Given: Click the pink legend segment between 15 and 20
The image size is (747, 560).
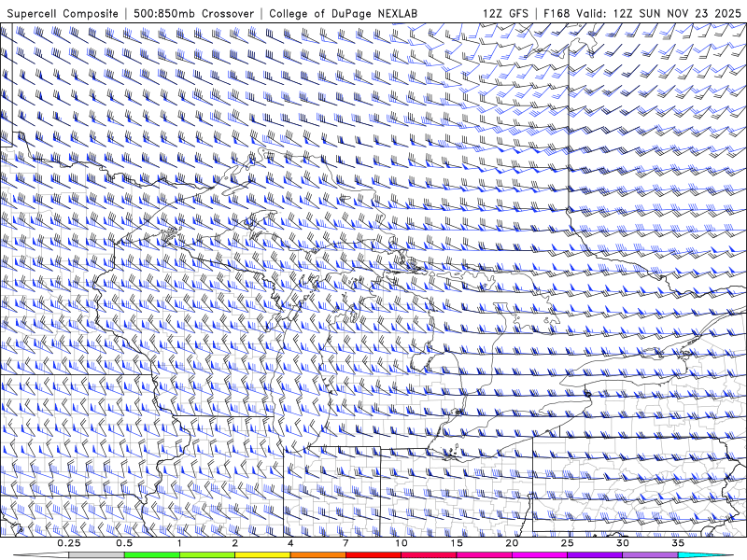Looking at the screenshot, I should (x=484, y=555).
